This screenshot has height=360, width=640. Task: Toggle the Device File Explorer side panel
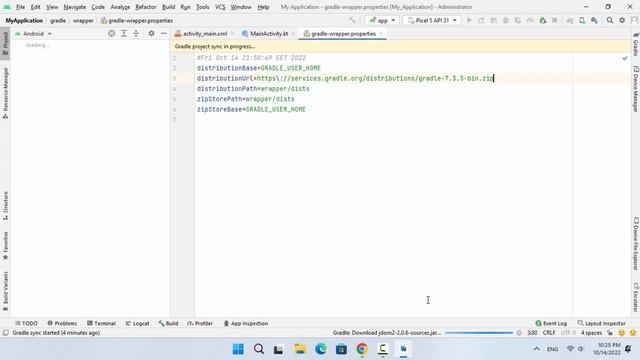[x=636, y=244]
